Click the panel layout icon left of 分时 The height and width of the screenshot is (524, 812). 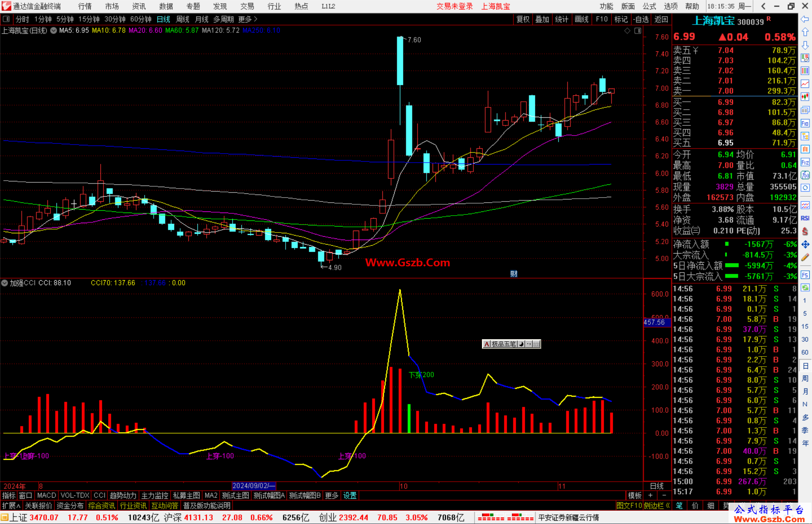(6, 19)
